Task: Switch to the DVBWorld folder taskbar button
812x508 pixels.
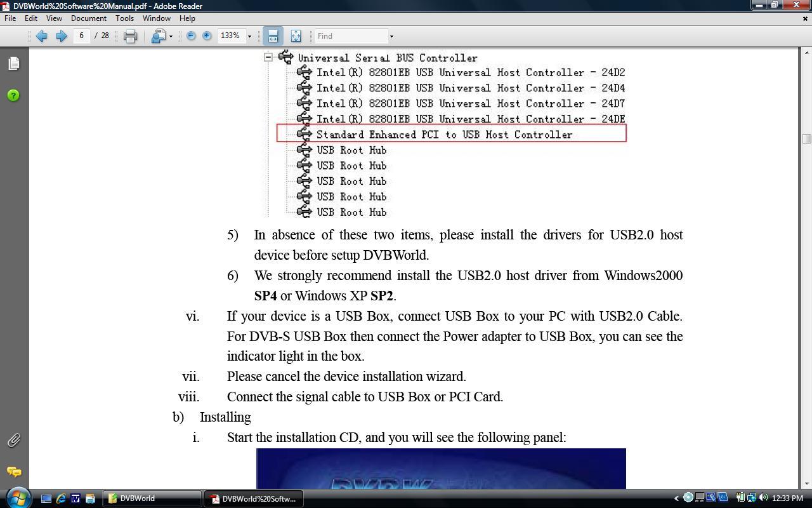Action: (x=152, y=498)
